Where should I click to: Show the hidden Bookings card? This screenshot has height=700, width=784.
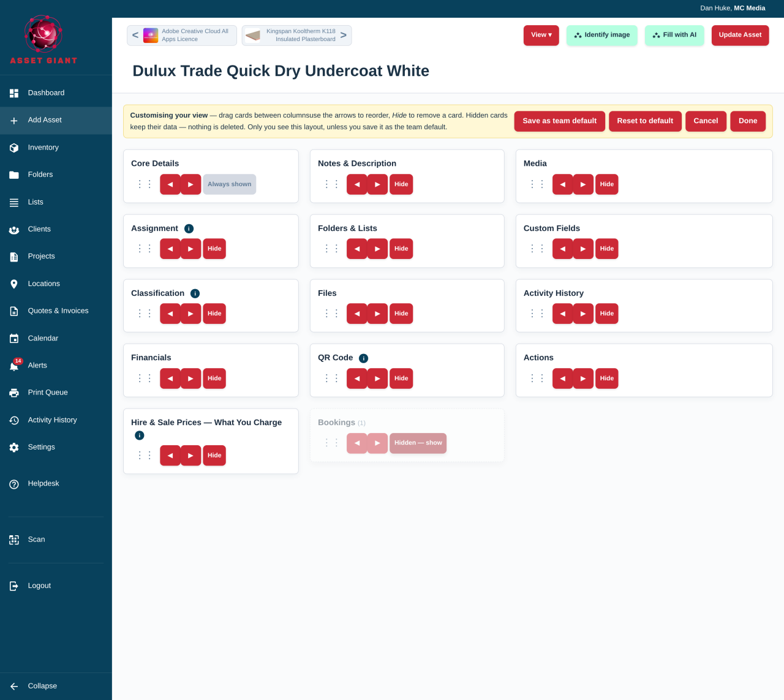[418, 443]
